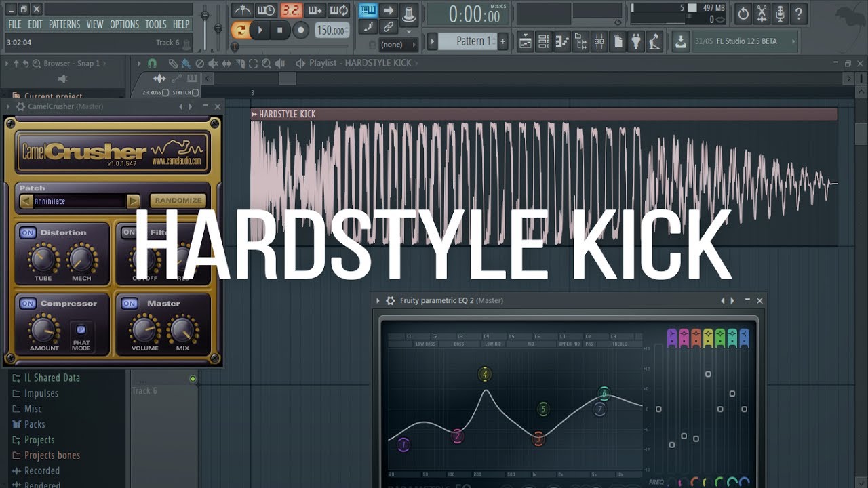Expand the FL Studio 12.5 BETA news panel arrow

coord(793,41)
